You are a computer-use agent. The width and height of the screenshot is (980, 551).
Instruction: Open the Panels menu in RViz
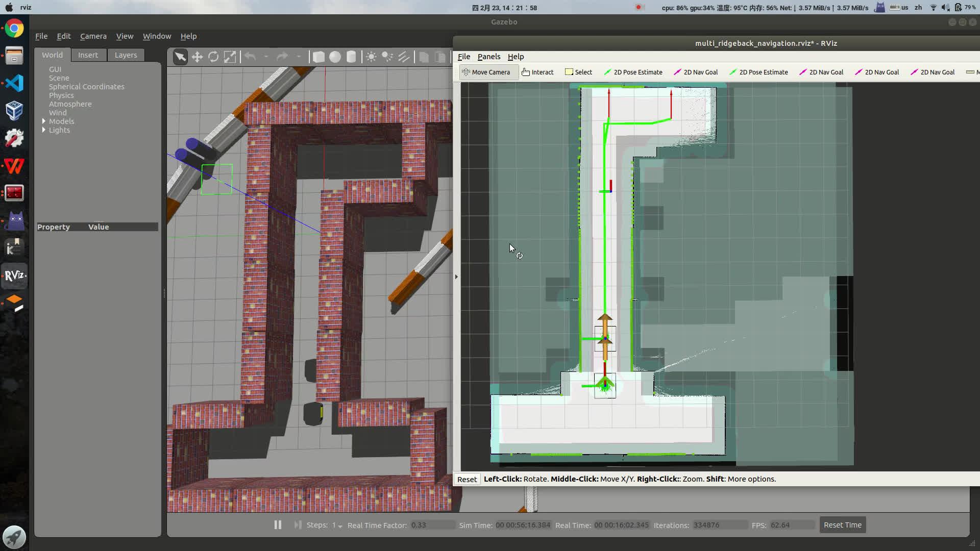coord(488,56)
